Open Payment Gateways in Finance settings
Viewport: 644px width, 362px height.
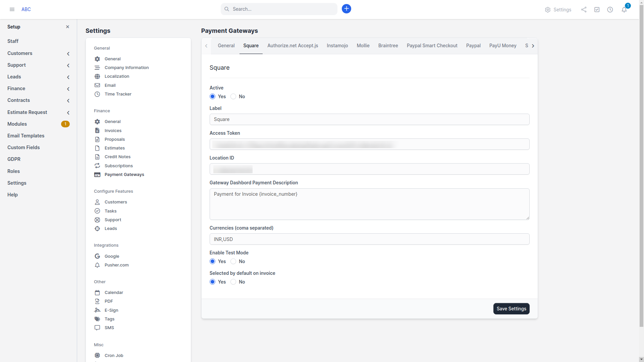tap(123, 174)
